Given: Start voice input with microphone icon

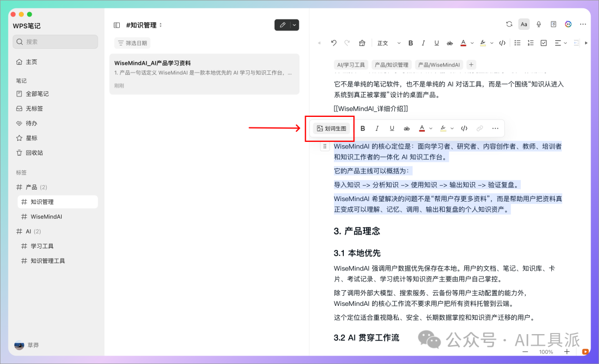Looking at the screenshot, I should tap(539, 24).
